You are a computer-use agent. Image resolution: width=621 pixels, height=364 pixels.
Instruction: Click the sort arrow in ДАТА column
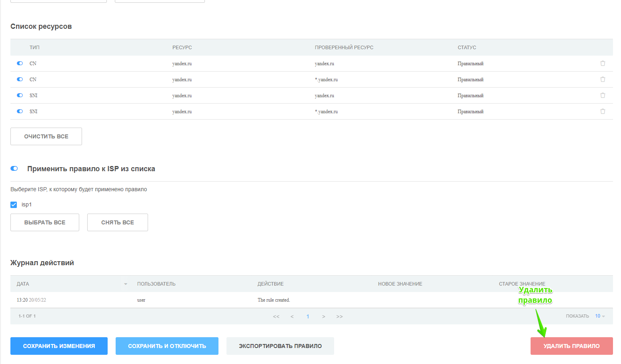point(126,284)
